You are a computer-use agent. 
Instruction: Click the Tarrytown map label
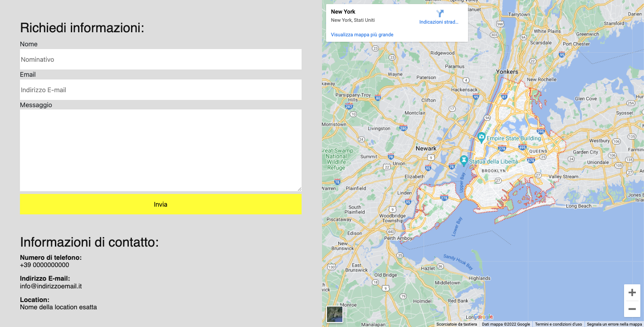519,15
